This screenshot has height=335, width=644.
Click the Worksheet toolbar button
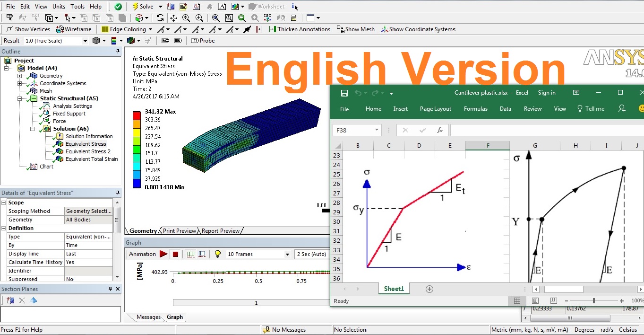tap(267, 7)
